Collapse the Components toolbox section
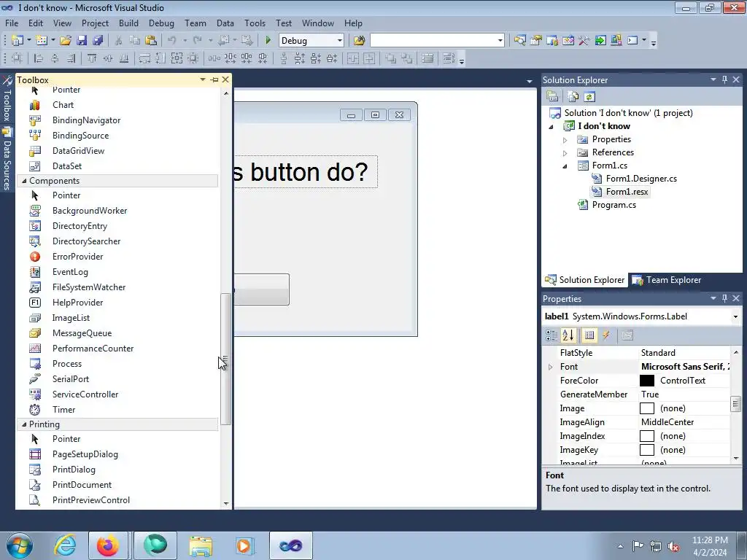Screen dimensions: 747x560 click(24, 181)
